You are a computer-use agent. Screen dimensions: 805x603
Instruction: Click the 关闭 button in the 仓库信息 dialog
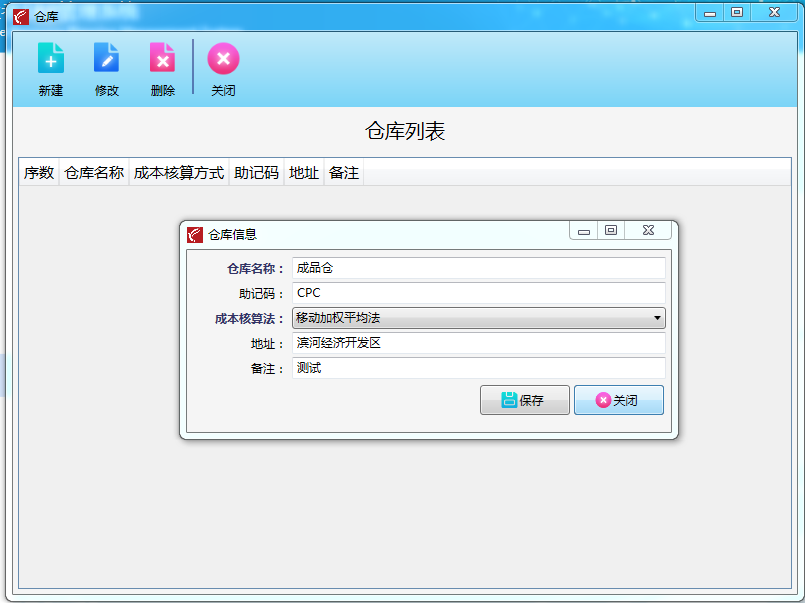[619, 400]
